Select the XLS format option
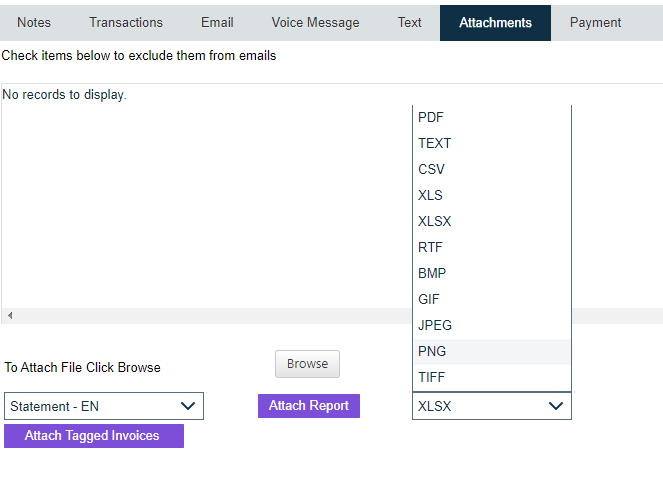Viewport: 663px width, 485px height. coord(431,195)
